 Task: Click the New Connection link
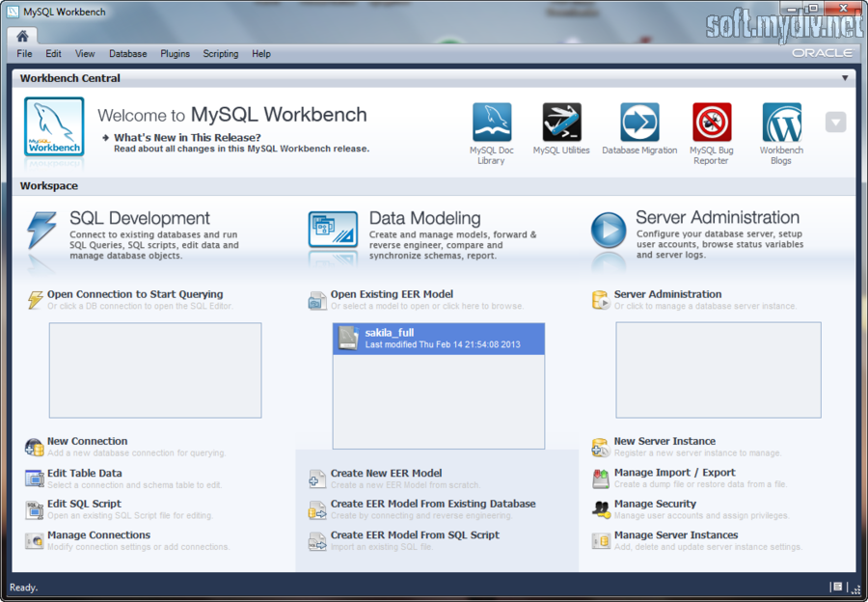click(x=88, y=441)
